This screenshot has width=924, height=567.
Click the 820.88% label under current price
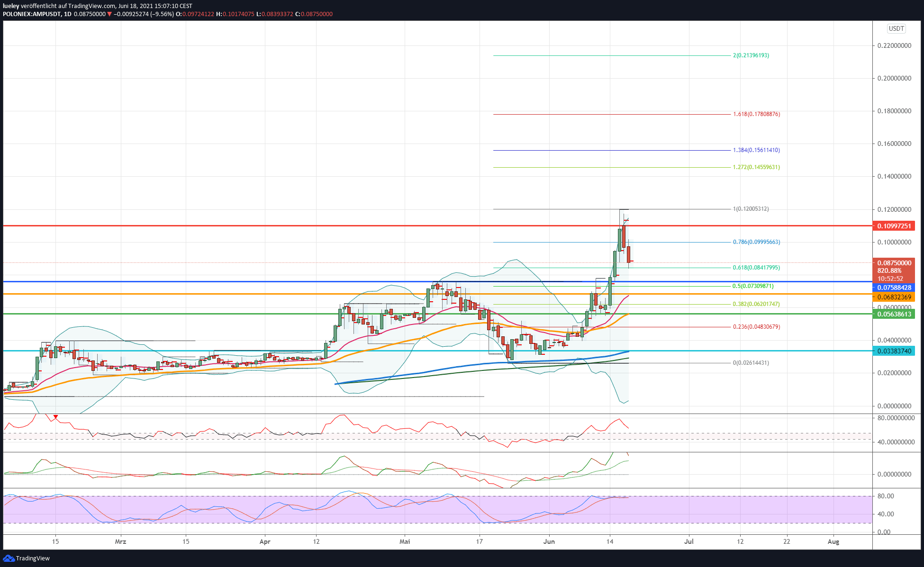coord(889,271)
